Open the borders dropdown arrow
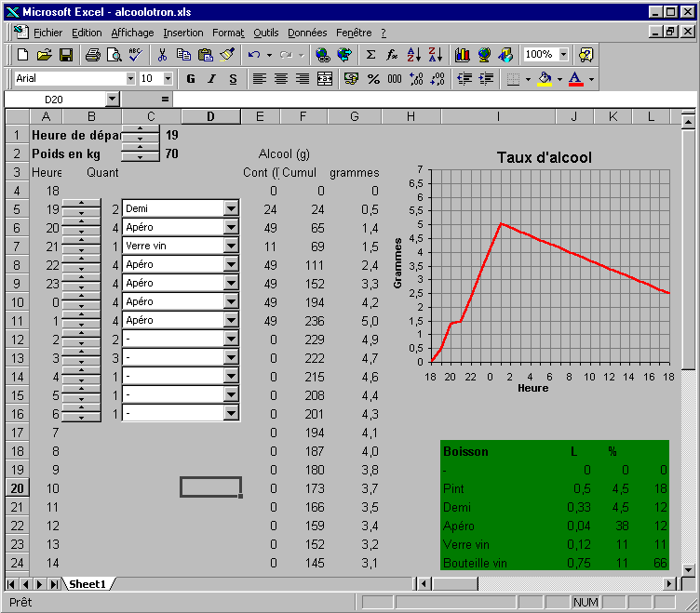Viewport: 700px width, 613px height. click(x=528, y=79)
